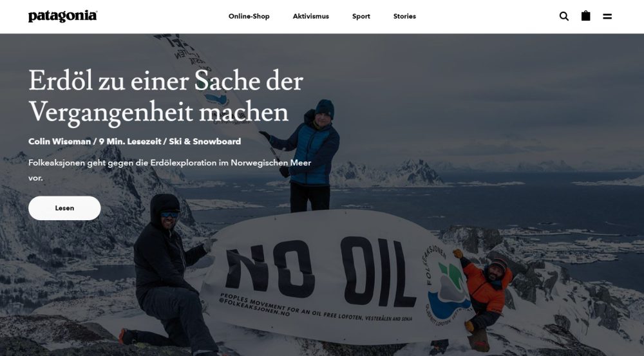Screen dimensions: 644x356
Task: Expand the hamburger menu icon
Action: pos(607,17)
